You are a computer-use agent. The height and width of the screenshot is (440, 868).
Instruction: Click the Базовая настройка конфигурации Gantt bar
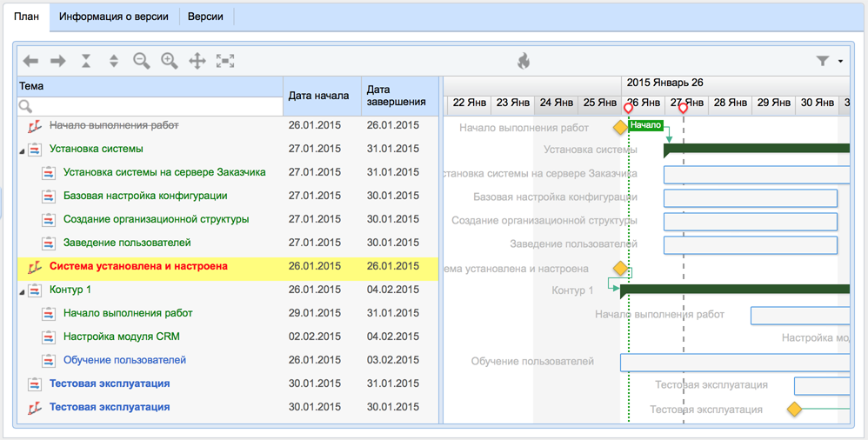click(x=751, y=198)
